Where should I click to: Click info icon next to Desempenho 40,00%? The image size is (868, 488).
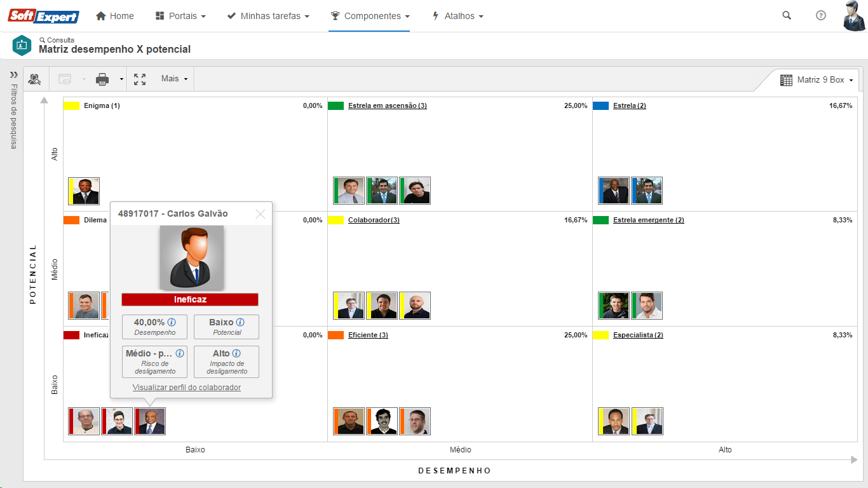click(172, 323)
